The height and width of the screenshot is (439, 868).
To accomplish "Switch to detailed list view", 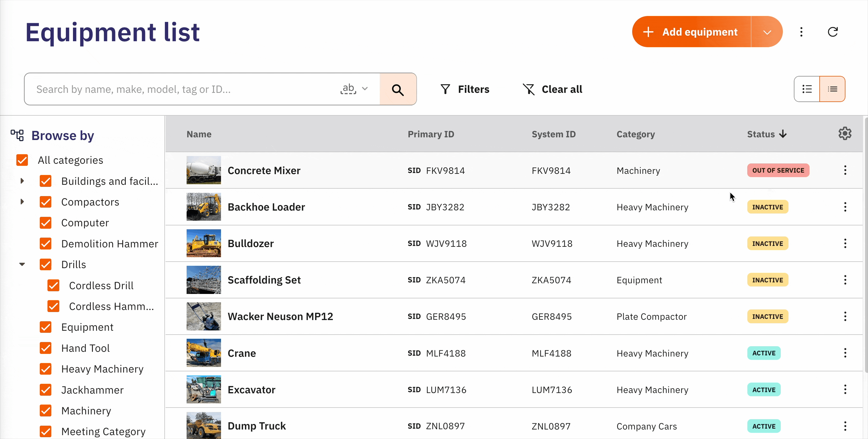I will (807, 89).
